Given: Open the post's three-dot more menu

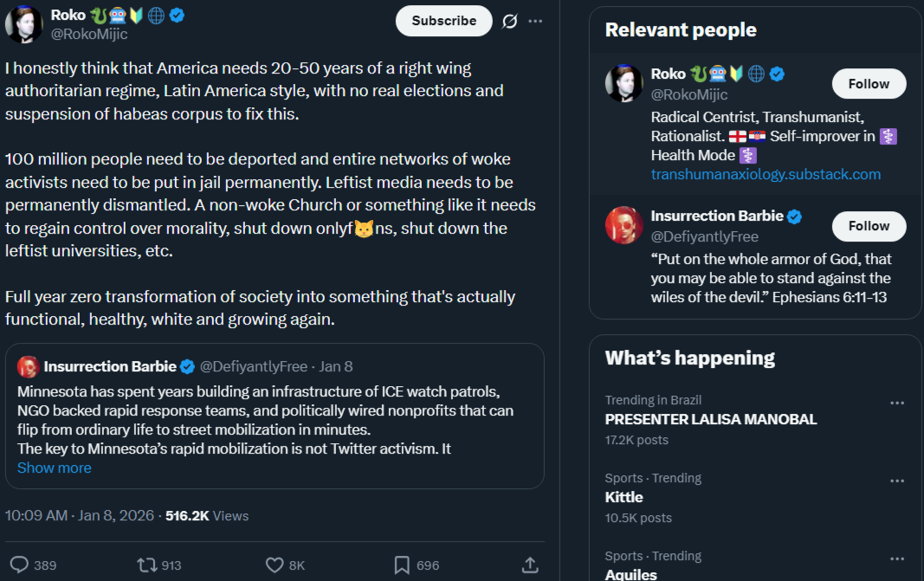Looking at the screenshot, I should pos(536,21).
